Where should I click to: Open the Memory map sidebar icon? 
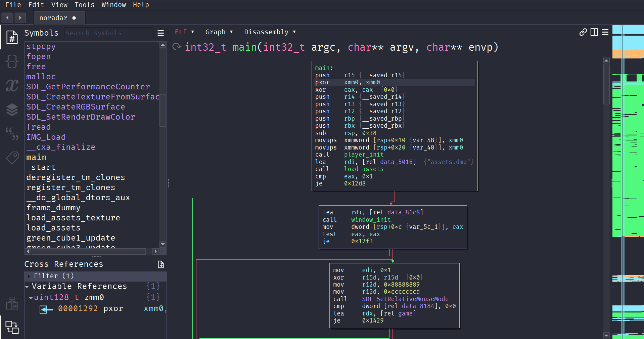(12, 303)
